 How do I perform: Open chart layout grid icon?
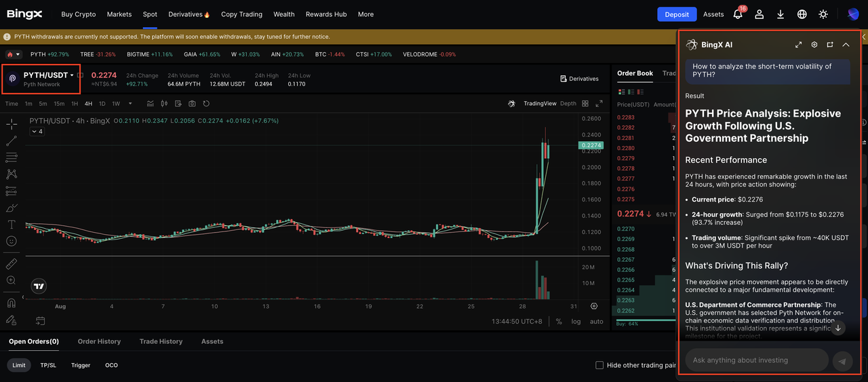(x=585, y=104)
